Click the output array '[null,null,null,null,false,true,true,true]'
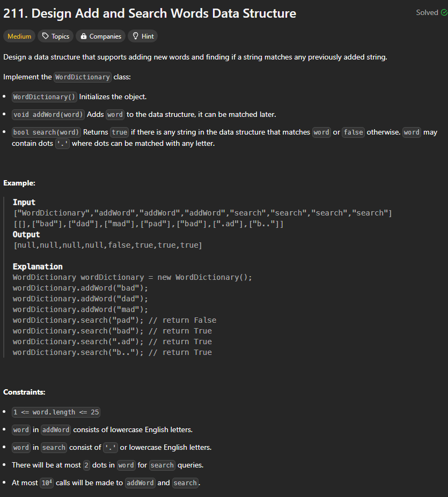 click(x=108, y=245)
